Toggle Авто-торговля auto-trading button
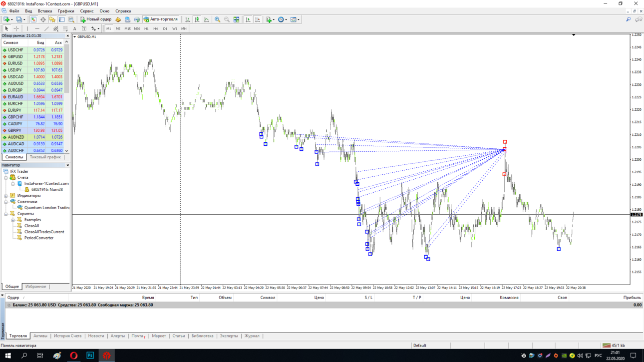Viewport: 644px width, 362px height. [161, 19]
